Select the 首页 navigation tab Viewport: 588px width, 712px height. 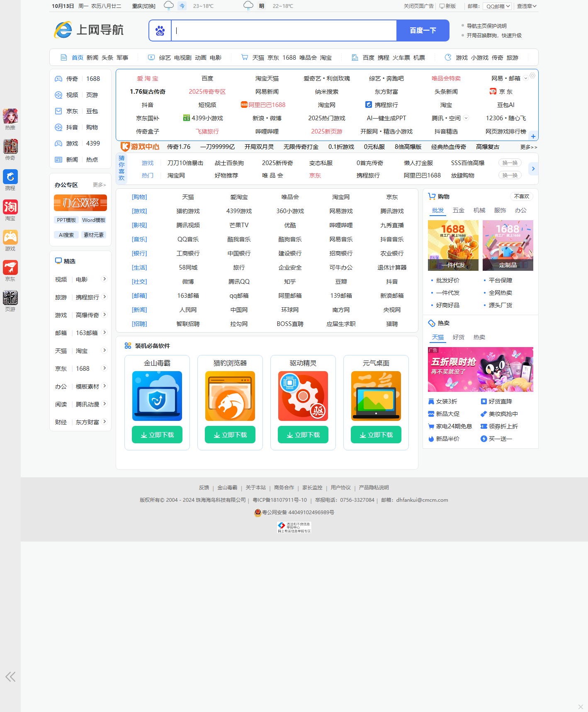[78, 58]
